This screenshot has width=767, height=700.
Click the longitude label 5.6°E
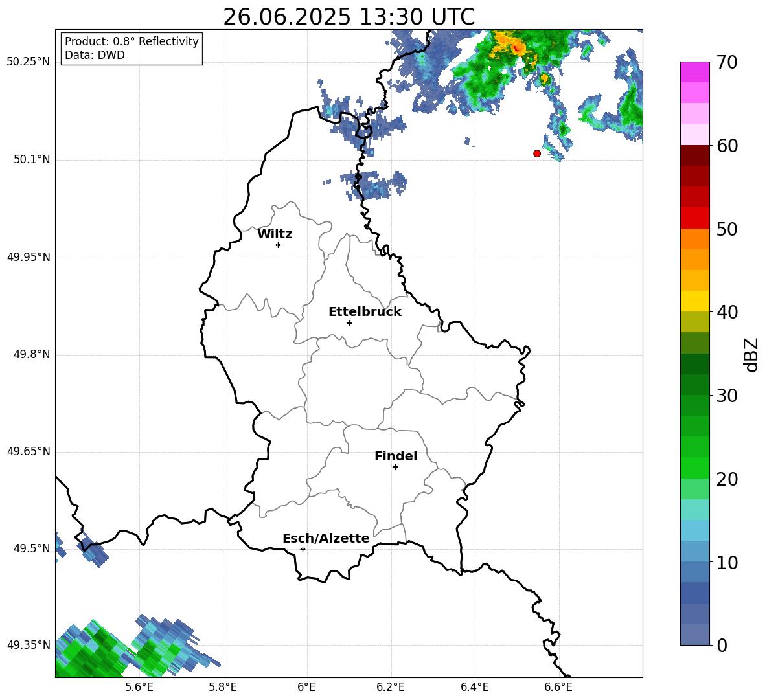[139, 687]
